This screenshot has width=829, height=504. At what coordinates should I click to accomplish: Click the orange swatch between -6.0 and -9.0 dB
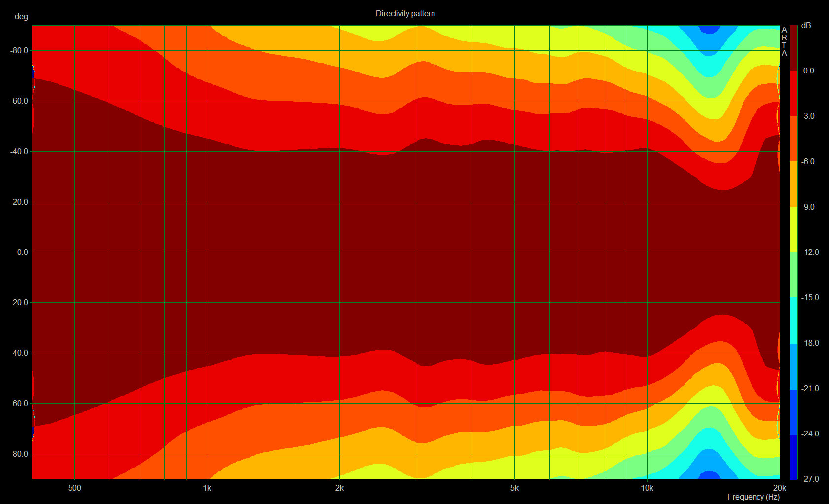click(793, 184)
